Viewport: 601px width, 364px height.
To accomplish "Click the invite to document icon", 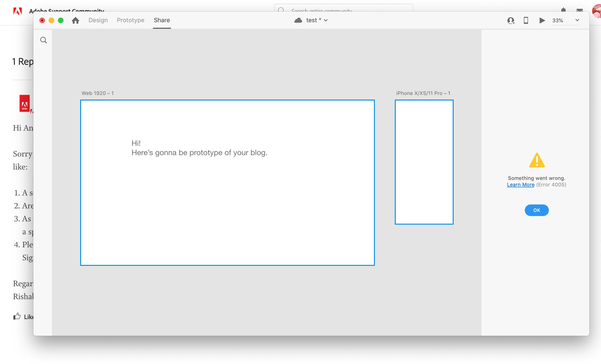I will tap(511, 20).
